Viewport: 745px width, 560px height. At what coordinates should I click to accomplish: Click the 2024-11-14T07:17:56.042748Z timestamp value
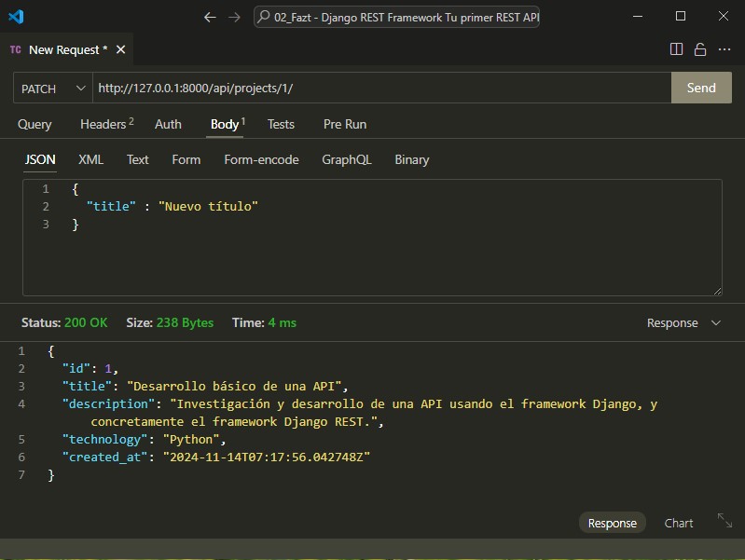pos(266,457)
